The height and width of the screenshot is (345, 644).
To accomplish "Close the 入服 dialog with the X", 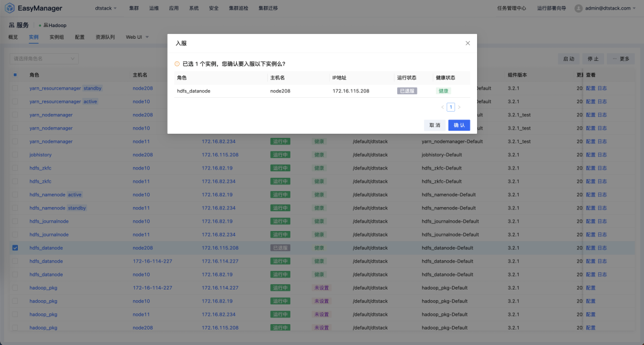I will click(467, 43).
